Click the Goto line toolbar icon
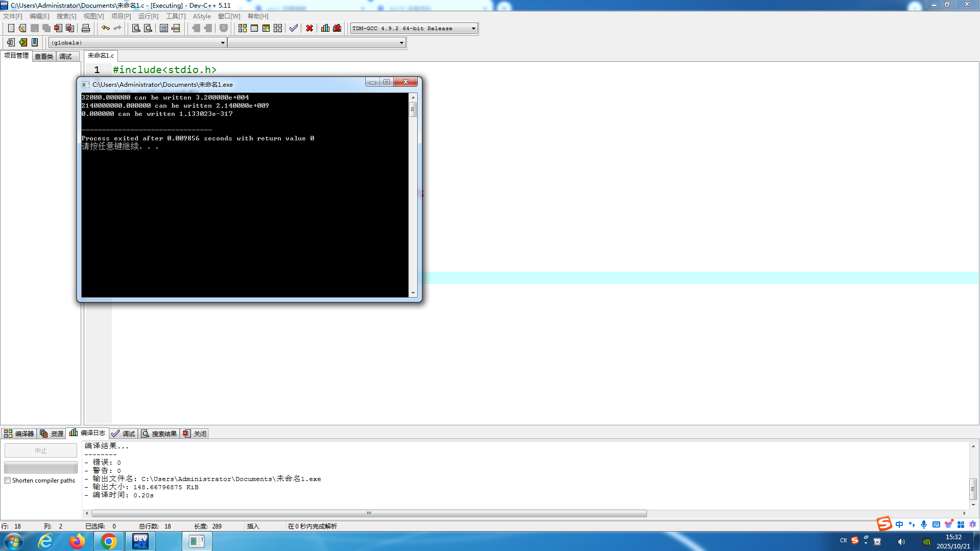This screenshot has width=980, height=551. (176, 28)
